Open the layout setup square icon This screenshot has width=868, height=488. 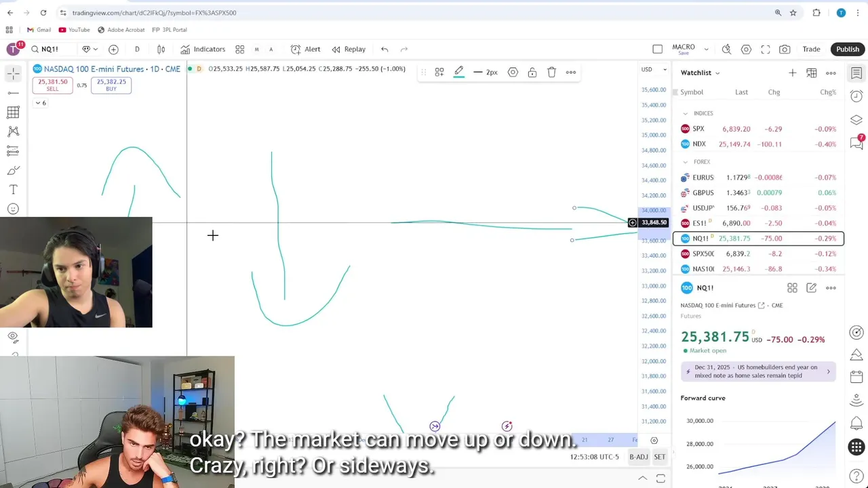point(657,49)
